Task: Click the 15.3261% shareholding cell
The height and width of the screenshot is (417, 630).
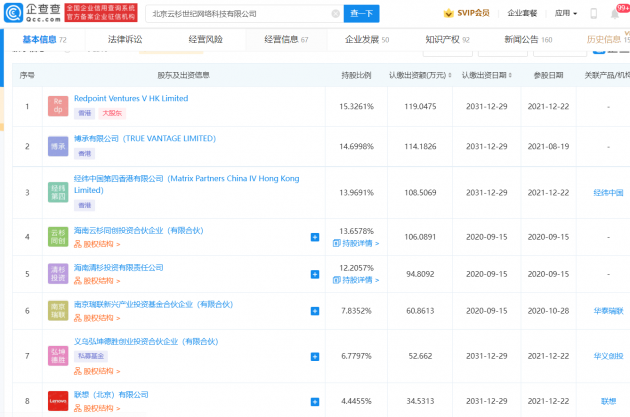Action: (x=356, y=106)
